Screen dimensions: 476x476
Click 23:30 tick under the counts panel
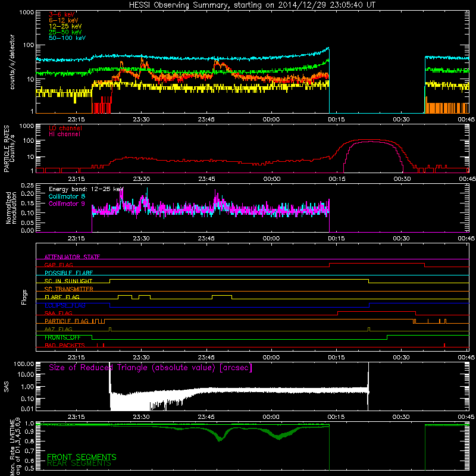pyautogui.click(x=141, y=120)
